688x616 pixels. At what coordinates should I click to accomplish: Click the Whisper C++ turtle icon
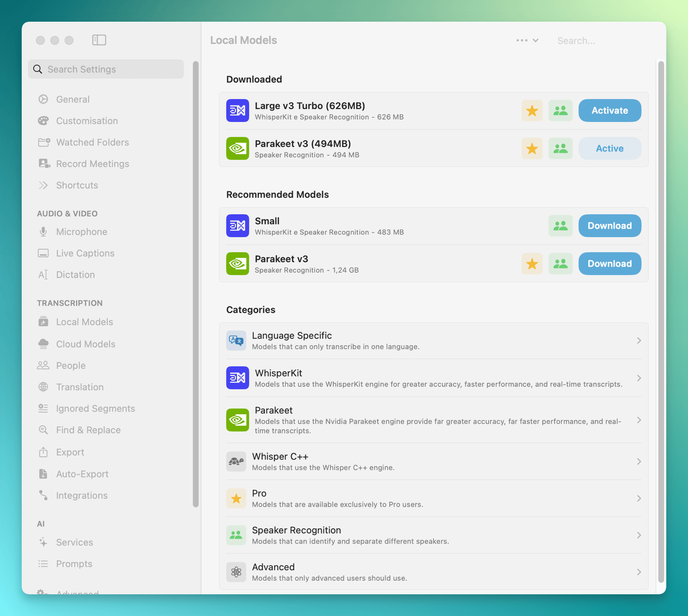pos(236,461)
